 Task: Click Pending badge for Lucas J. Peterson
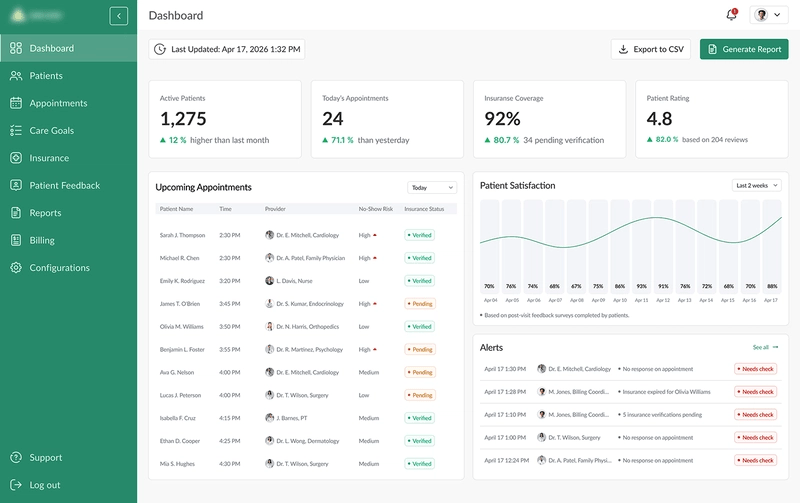[419, 395]
